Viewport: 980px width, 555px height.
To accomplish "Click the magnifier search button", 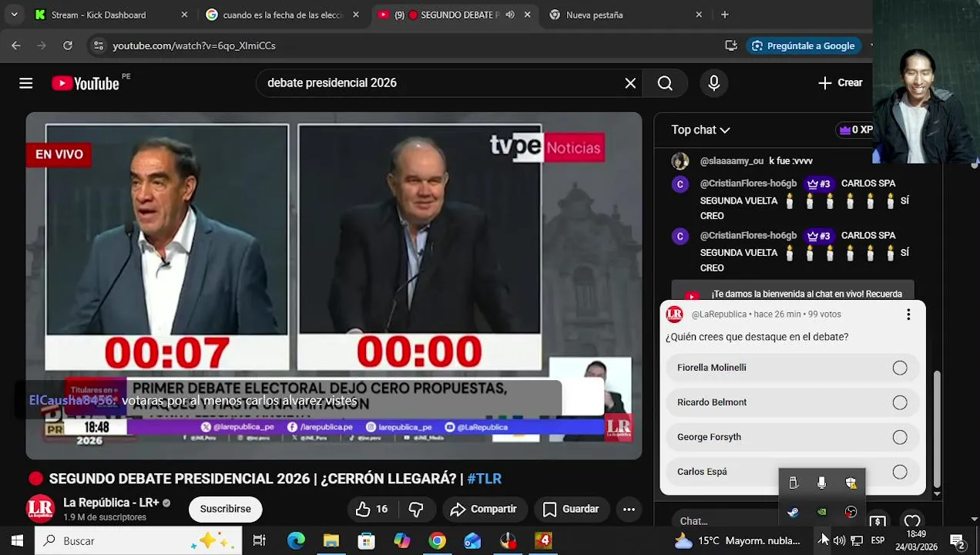I will (x=665, y=83).
